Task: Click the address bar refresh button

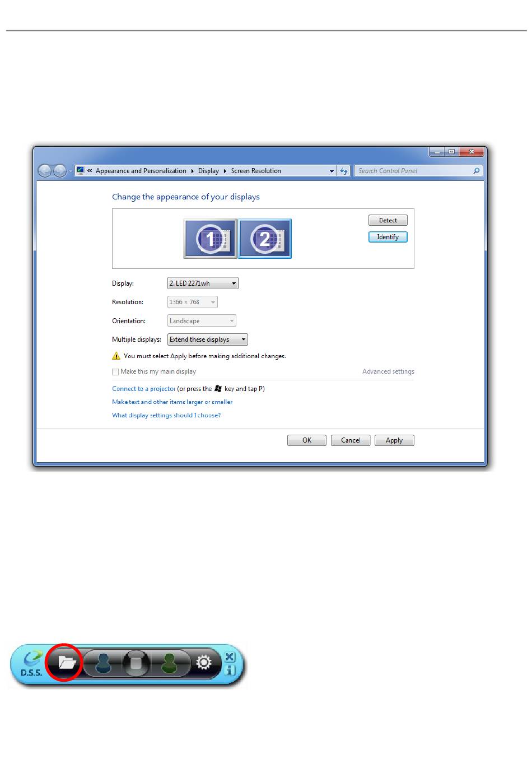Action: (x=344, y=171)
